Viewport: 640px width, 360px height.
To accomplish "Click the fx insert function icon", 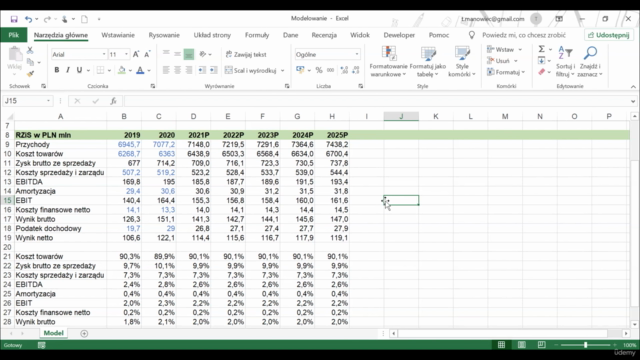I will click(113, 101).
